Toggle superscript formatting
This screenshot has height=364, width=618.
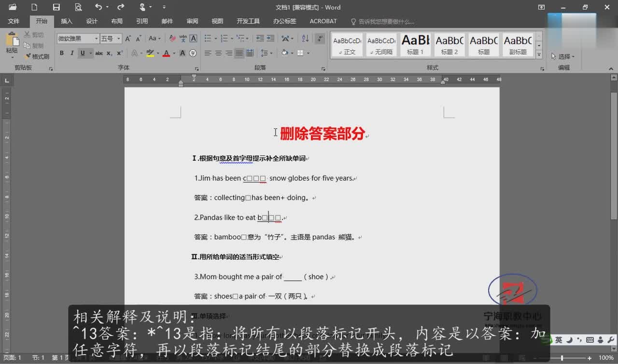click(120, 53)
